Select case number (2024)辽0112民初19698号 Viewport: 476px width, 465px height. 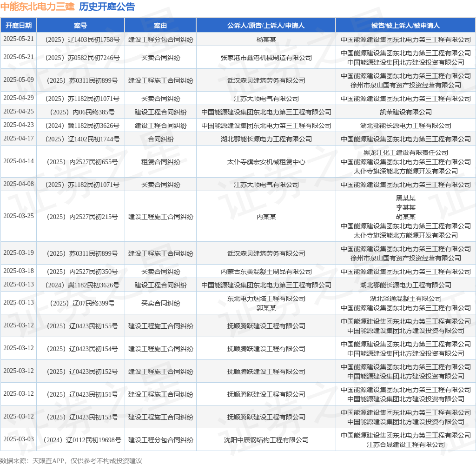82,440
